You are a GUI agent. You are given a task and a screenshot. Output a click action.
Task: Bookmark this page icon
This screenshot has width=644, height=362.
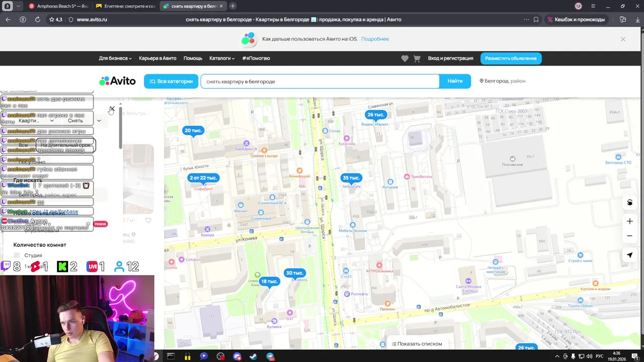[536, 20]
